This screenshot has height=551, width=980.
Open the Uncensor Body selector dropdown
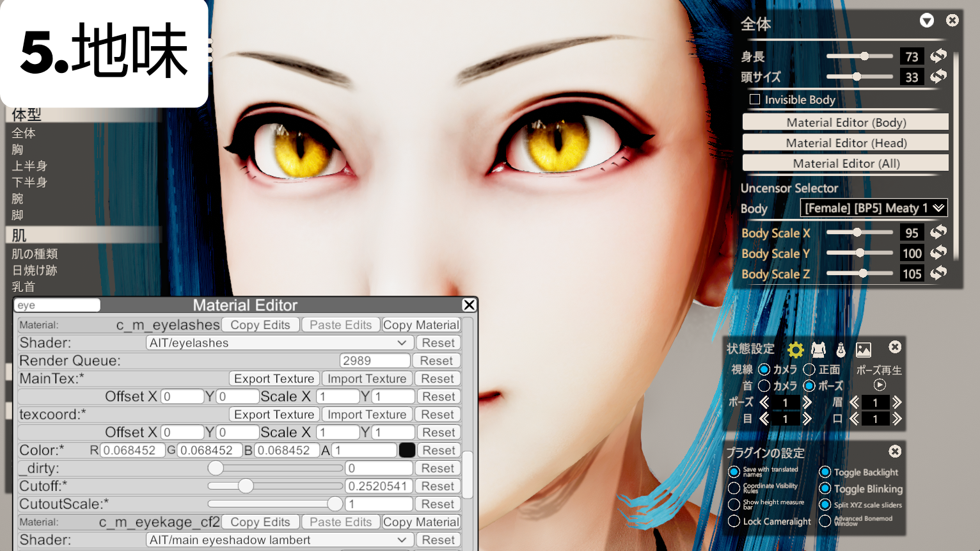874,208
